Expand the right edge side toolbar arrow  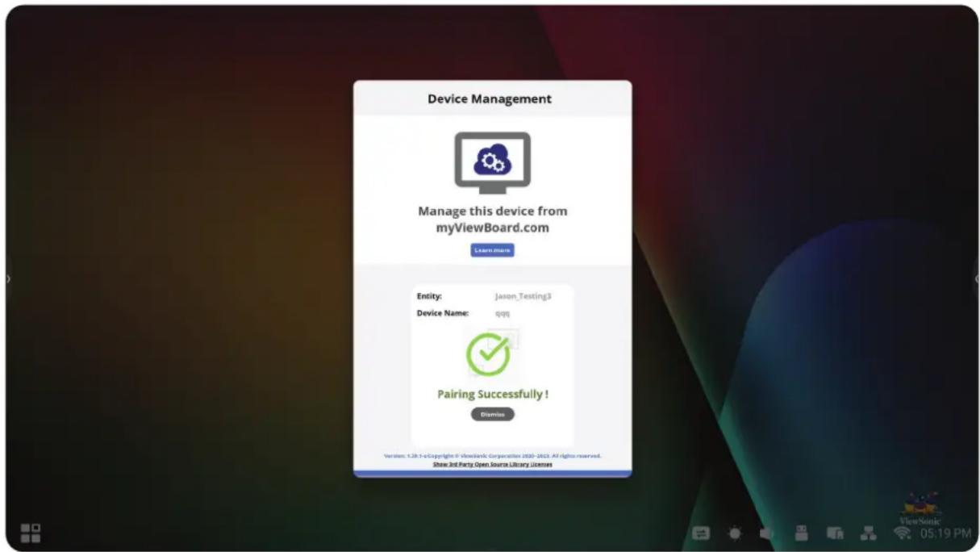pos(976,278)
